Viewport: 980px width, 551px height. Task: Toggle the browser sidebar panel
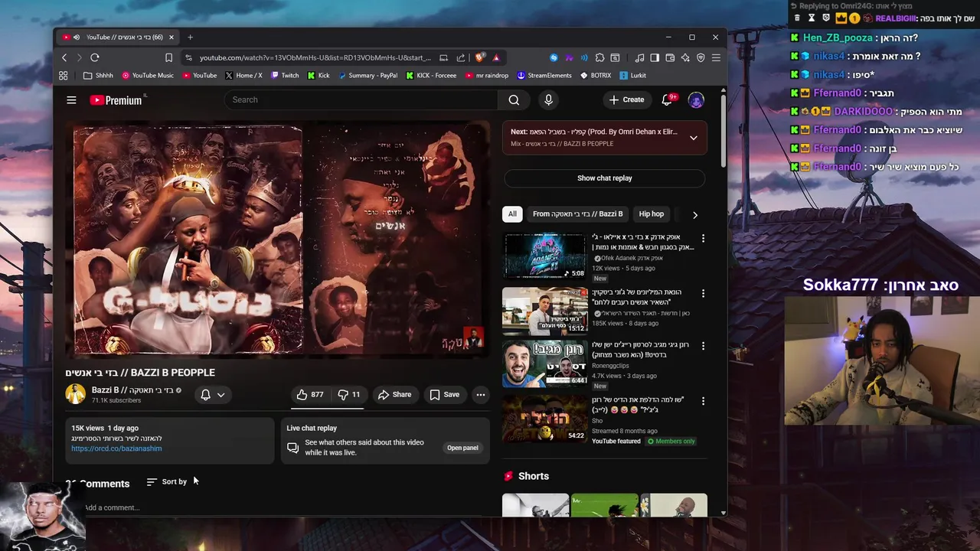655,57
